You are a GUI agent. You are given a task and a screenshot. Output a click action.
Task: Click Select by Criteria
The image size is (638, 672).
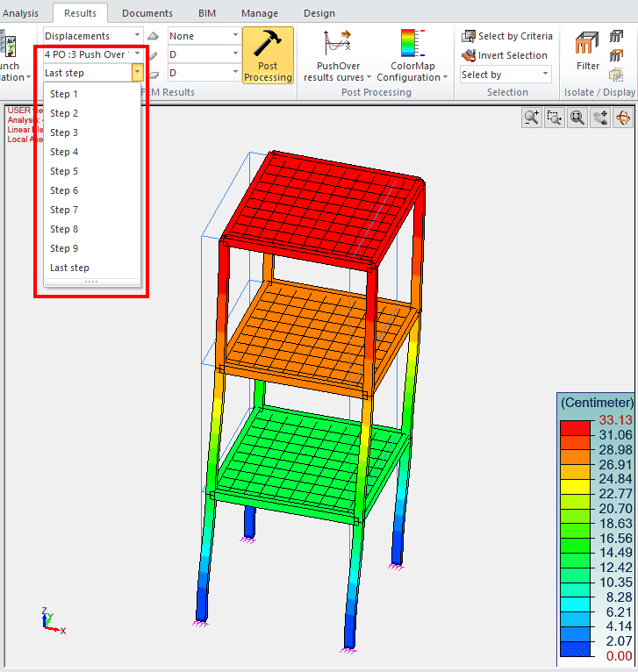click(507, 36)
